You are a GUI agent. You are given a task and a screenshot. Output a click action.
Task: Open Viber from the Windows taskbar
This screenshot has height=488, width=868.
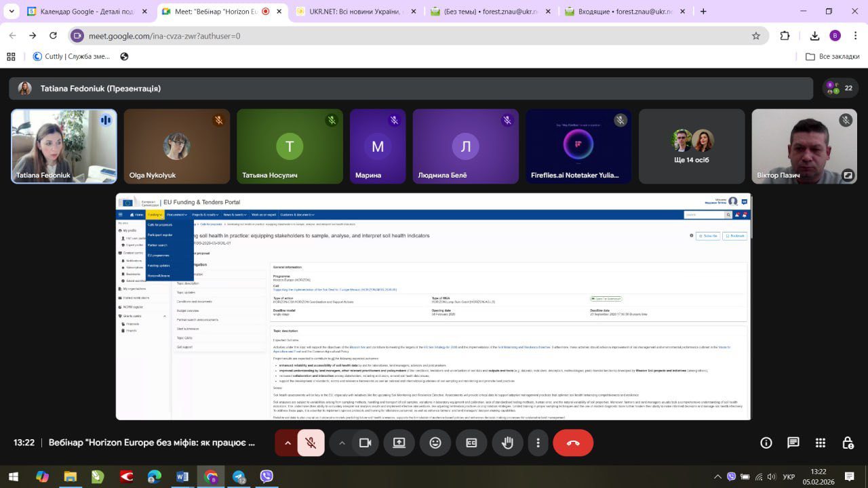click(x=267, y=476)
